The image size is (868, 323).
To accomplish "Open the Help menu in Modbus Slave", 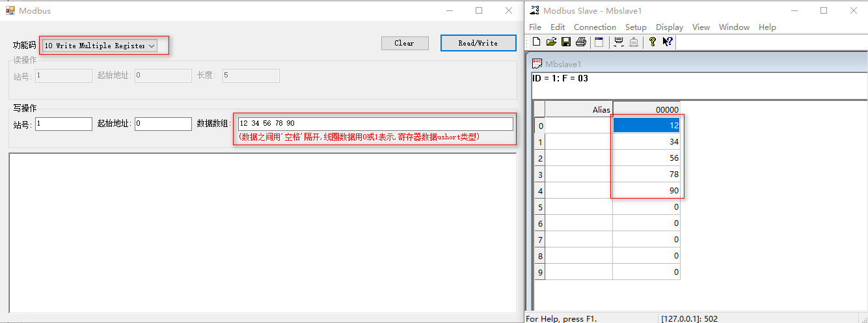I will pos(767,27).
